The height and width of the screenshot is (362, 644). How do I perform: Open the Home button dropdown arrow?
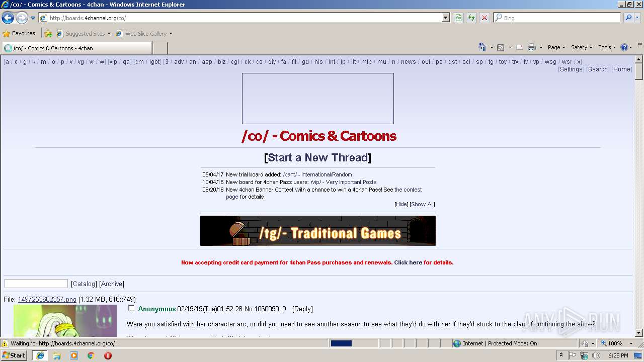tap(491, 47)
